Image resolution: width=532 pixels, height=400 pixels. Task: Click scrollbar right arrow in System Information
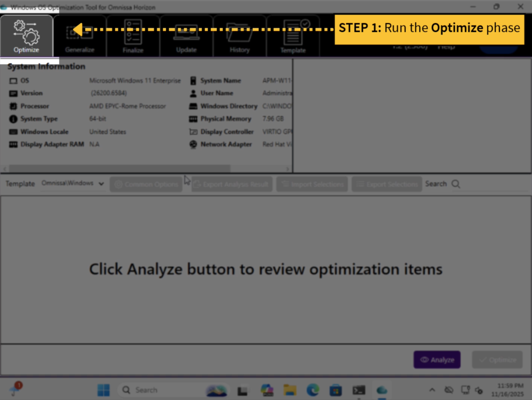click(x=288, y=169)
